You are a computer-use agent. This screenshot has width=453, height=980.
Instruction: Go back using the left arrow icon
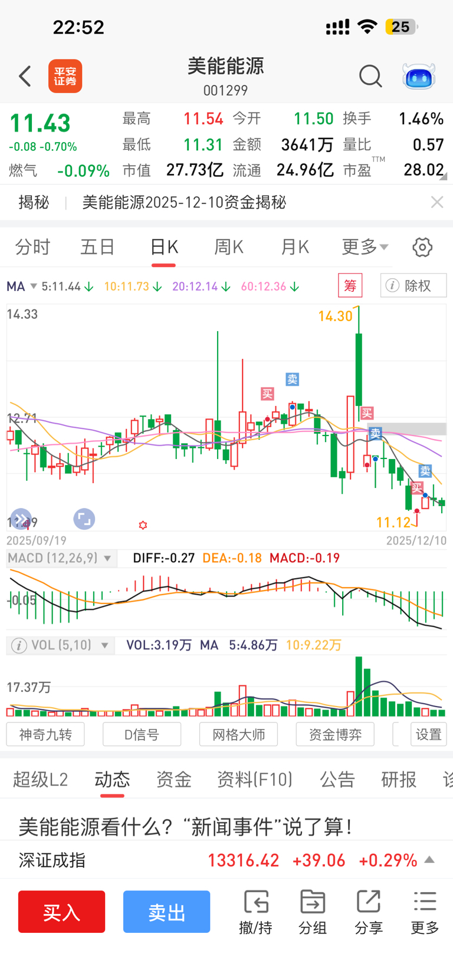pos(25,76)
